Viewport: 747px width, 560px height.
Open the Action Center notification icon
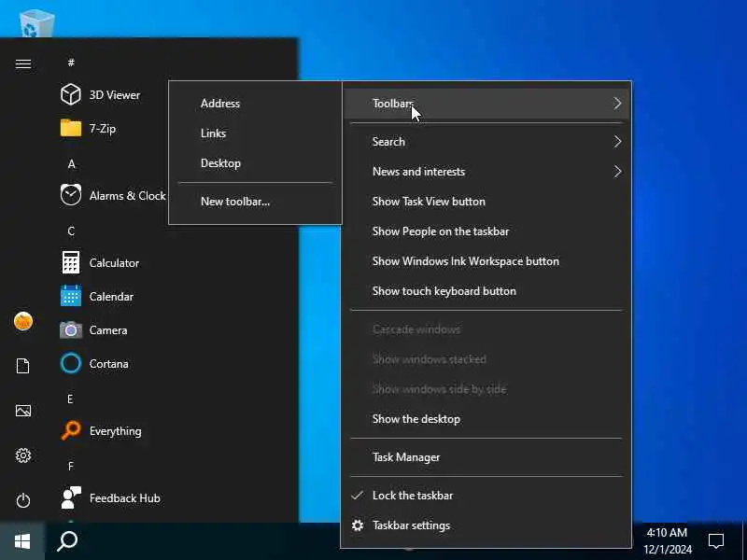[x=715, y=541]
